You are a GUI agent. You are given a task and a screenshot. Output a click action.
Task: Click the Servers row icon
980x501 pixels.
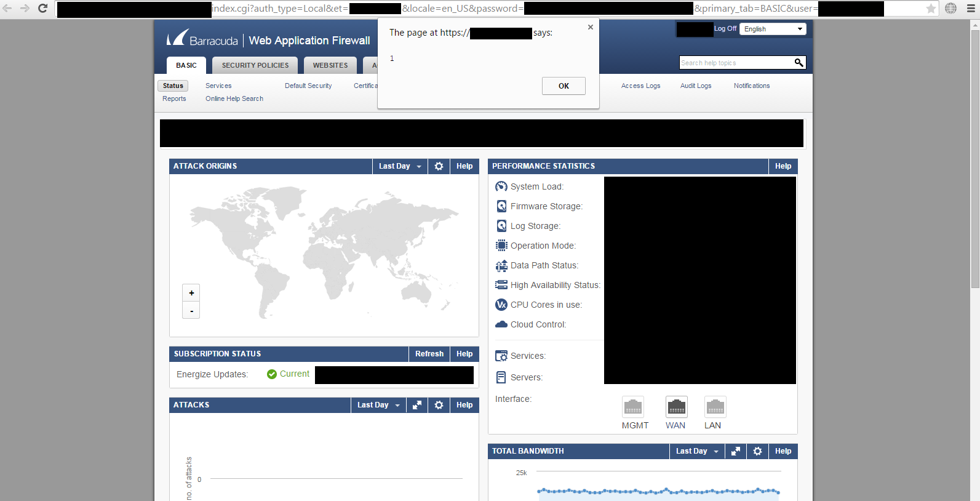coord(501,377)
